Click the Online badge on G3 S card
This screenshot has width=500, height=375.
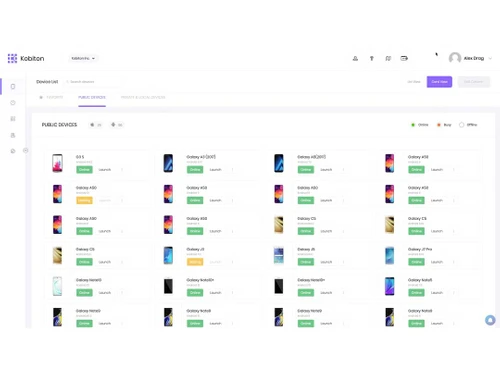click(84, 170)
